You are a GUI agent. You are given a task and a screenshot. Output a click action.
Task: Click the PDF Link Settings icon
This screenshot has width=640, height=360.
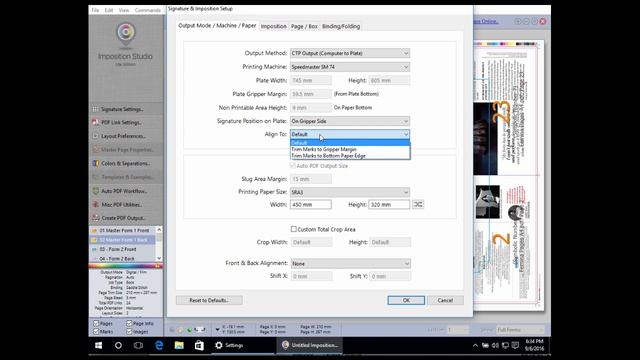(x=96, y=122)
